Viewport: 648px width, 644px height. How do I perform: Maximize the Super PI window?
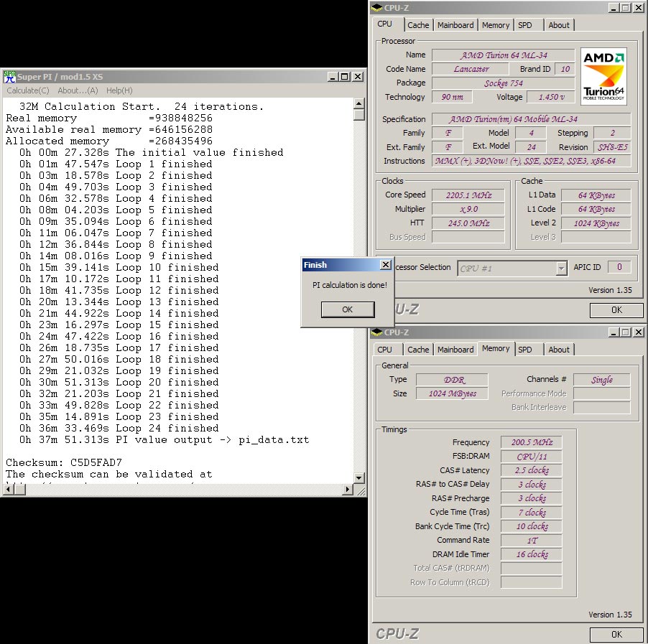click(x=344, y=77)
